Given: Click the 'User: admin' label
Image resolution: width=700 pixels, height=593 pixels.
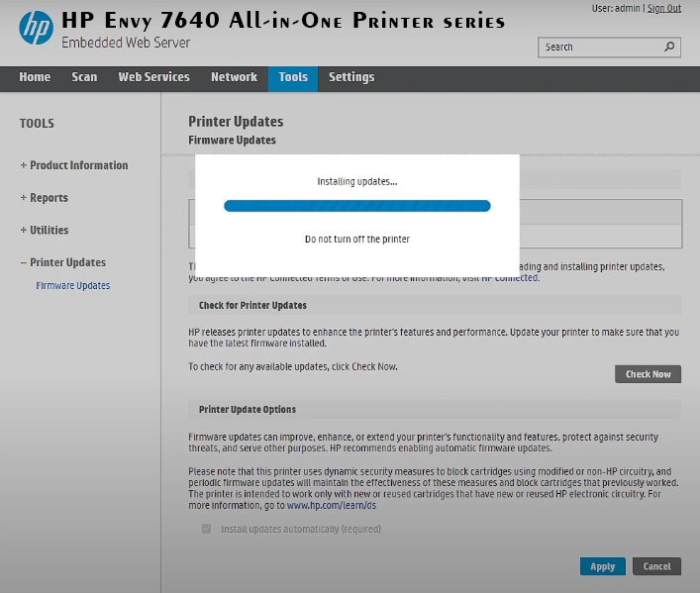Looking at the screenshot, I should 616,8.
